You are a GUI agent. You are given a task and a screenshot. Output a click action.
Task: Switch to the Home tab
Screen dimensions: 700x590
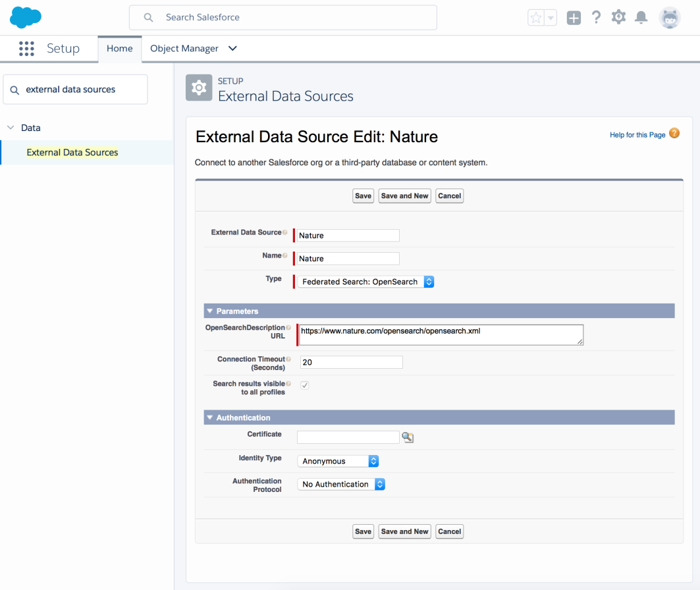pyautogui.click(x=120, y=49)
